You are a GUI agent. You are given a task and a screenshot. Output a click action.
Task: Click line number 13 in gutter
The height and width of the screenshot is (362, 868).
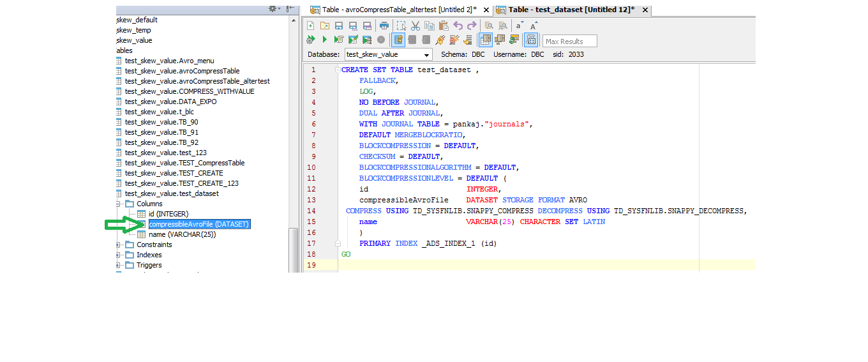311,200
